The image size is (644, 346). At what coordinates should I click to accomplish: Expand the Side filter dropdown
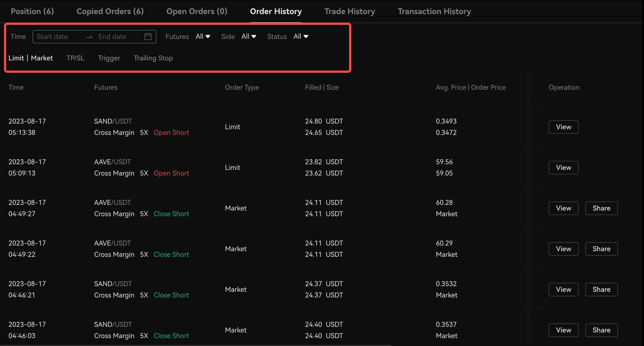(x=249, y=36)
